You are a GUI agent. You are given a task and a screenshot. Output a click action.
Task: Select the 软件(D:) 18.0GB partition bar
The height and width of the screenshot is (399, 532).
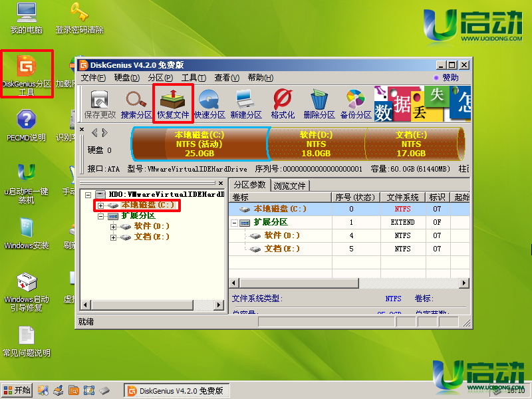click(317, 144)
